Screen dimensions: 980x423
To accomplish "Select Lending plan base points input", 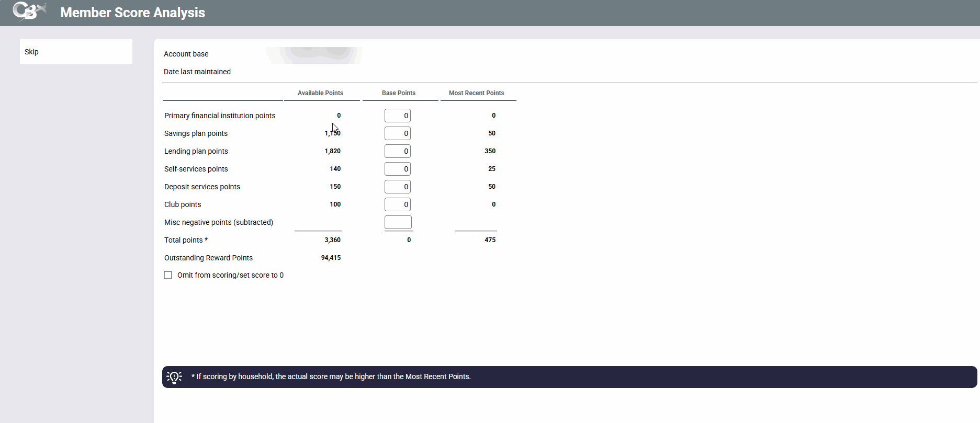I will coord(397,151).
